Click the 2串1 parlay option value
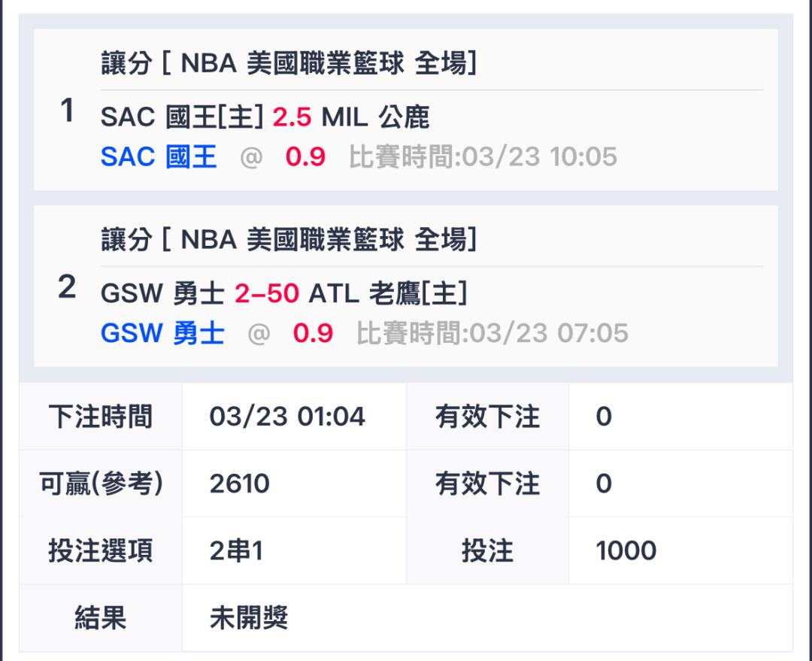The width and height of the screenshot is (812, 661). pos(236,550)
